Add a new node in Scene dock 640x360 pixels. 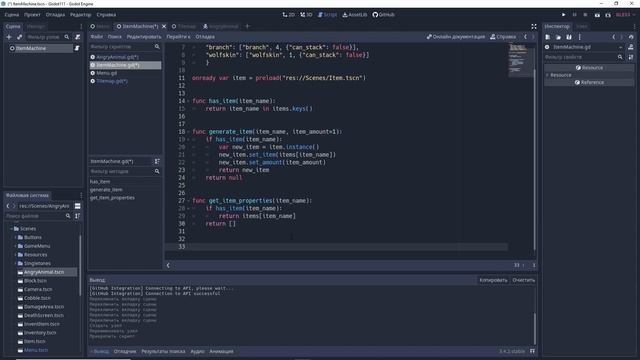tap(9, 37)
